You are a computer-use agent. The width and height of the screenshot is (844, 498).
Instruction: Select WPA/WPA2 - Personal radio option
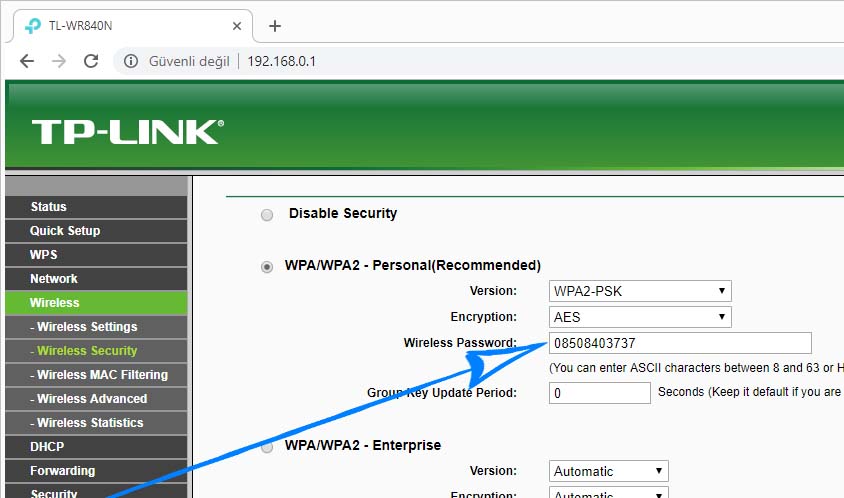pos(266,266)
